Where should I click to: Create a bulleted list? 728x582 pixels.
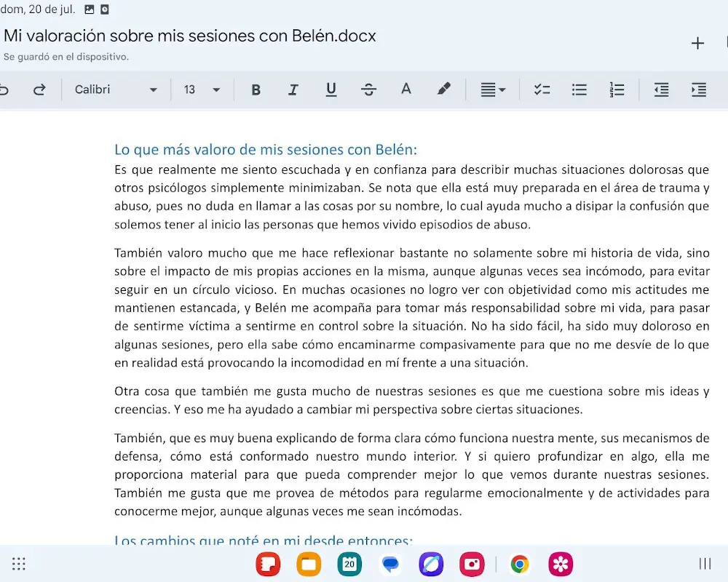pyautogui.click(x=579, y=89)
